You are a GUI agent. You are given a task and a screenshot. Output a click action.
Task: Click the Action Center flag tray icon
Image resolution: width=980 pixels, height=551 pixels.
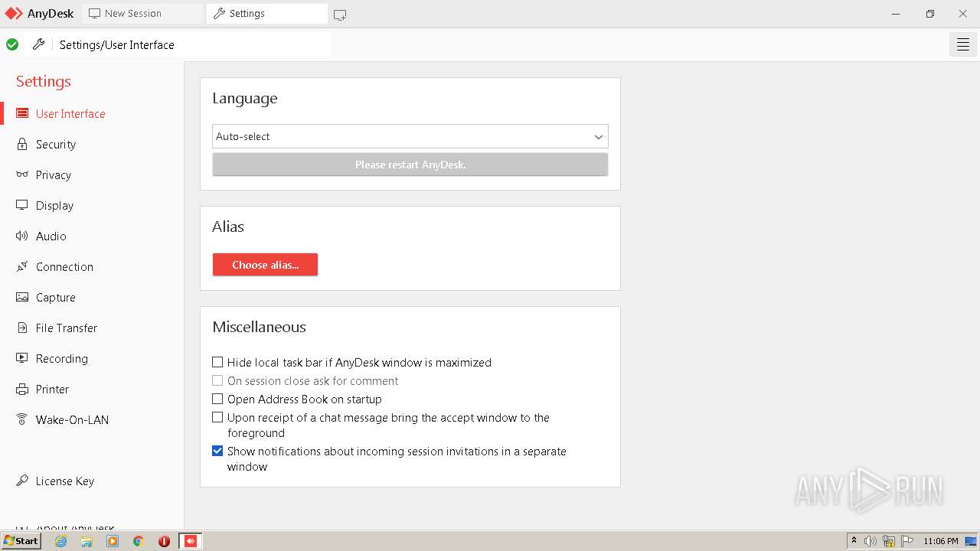(x=907, y=541)
